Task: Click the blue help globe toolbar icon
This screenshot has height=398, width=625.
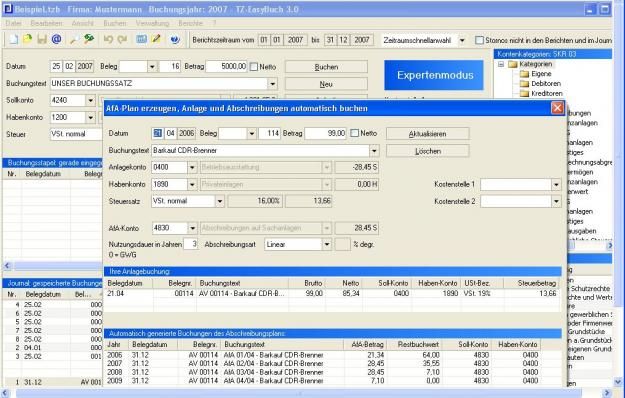Action: click(175, 39)
